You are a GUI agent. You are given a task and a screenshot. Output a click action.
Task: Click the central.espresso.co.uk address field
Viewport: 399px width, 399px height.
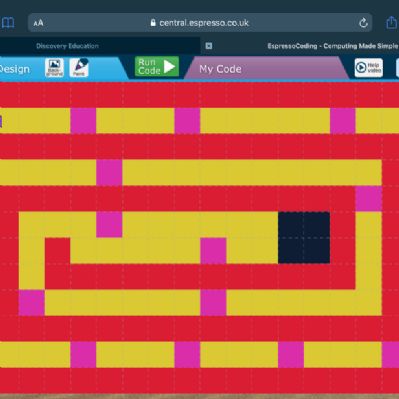[x=200, y=23]
